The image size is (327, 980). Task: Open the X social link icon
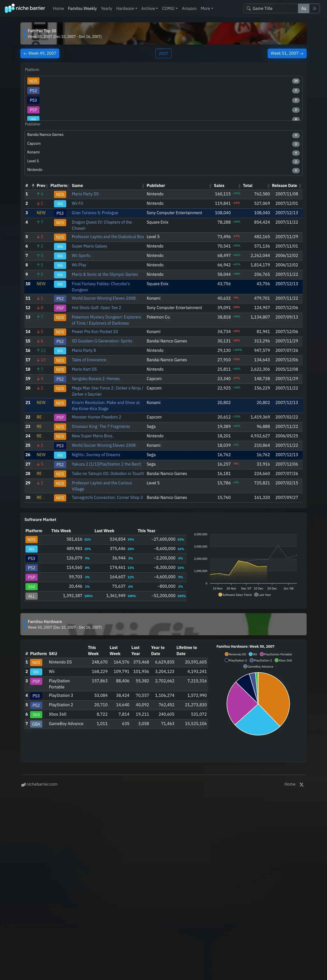pos(302,784)
